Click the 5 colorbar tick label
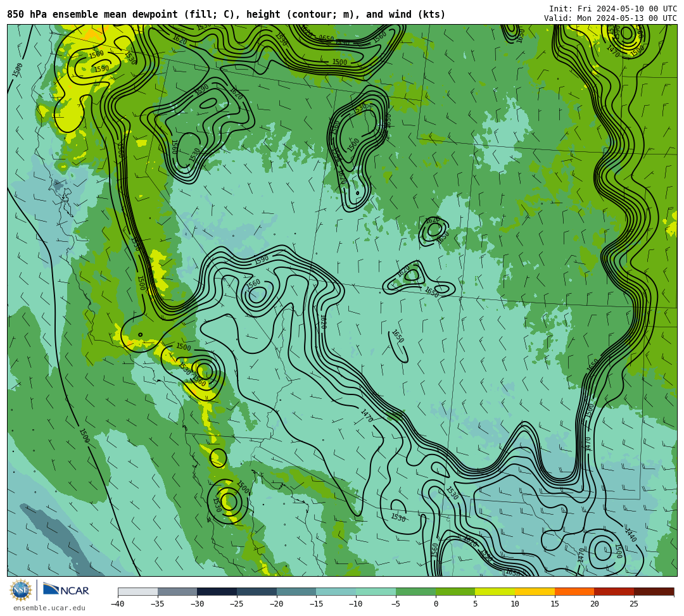Viewport: 684px width, 616px height. [x=476, y=604]
